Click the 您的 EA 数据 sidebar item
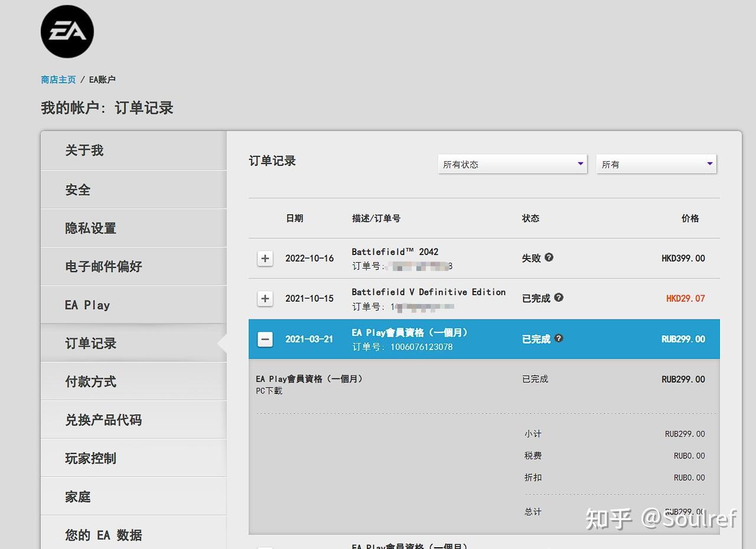Image resolution: width=756 pixels, height=549 pixels. tap(102, 535)
